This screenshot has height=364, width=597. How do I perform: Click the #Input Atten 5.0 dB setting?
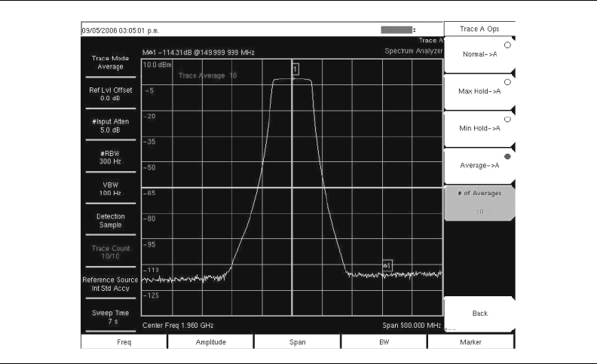click(110, 126)
